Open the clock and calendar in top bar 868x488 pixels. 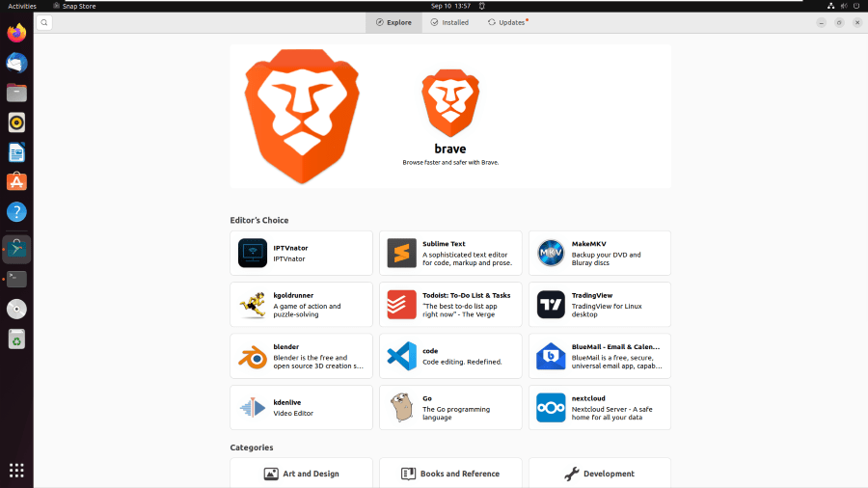pos(450,6)
